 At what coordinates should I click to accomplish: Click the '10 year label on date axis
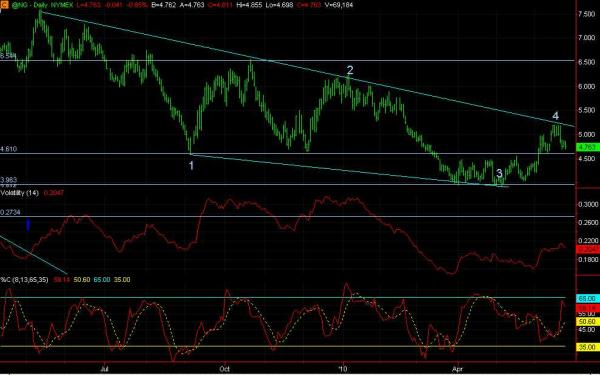tap(344, 369)
